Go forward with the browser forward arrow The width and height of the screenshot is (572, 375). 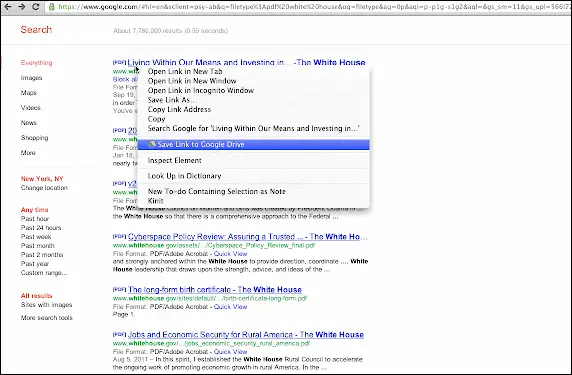(22, 7)
